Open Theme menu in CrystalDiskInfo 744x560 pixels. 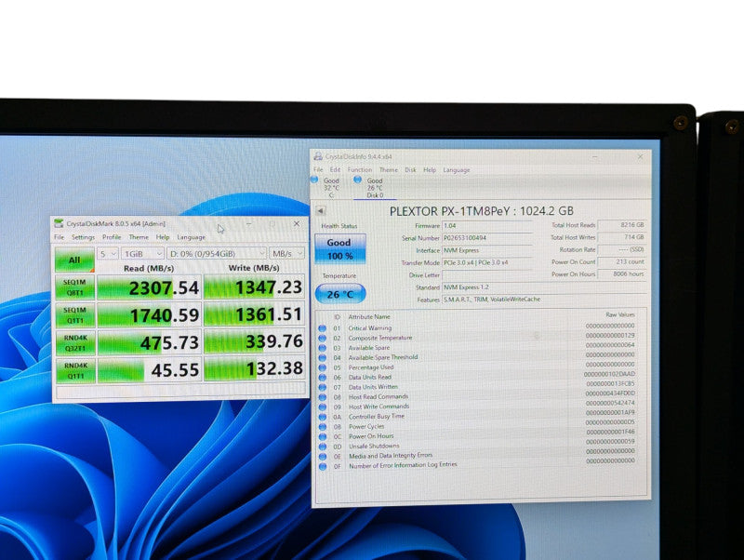click(389, 169)
